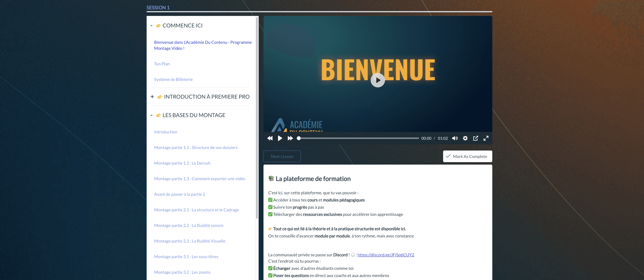Viewport: 644px width, 280px height.
Task: Open video settings gear icon
Action: tap(465, 138)
